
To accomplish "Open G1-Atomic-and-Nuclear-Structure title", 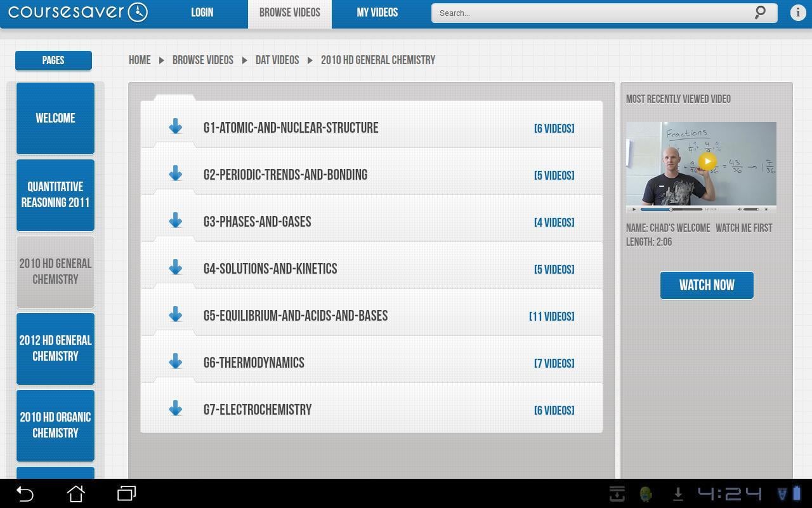I will 291,128.
